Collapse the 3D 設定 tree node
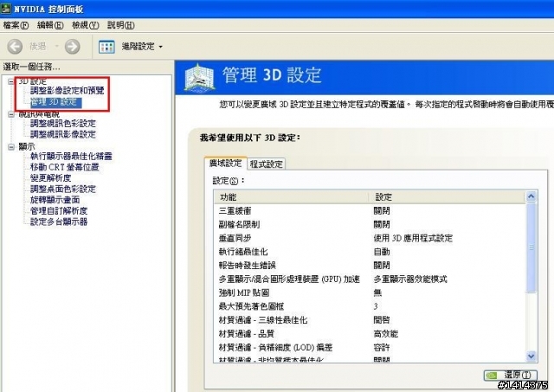The width and height of the screenshot is (554, 392). point(11,81)
